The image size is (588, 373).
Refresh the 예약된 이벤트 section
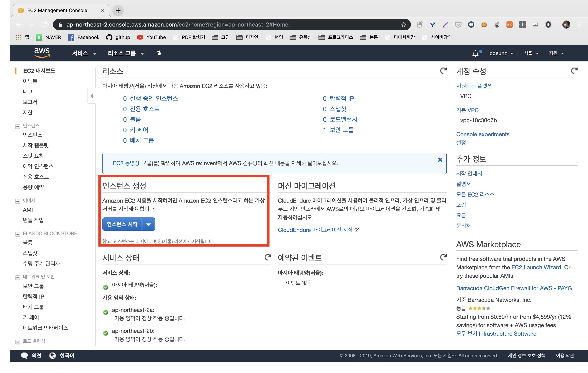click(x=443, y=257)
